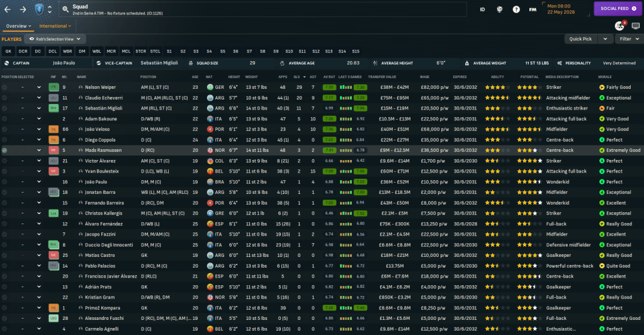Toggle selection checkbox for Mads Rasmussen
Screen dimensions: 644x335
(x=5, y=150)
